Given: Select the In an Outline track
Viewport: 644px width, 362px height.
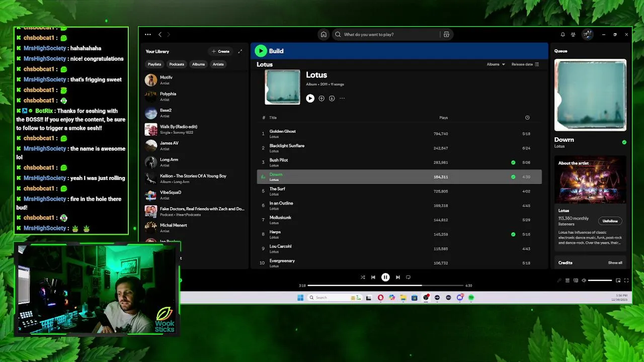Looking at the screenshot, I should click(399, 206).
